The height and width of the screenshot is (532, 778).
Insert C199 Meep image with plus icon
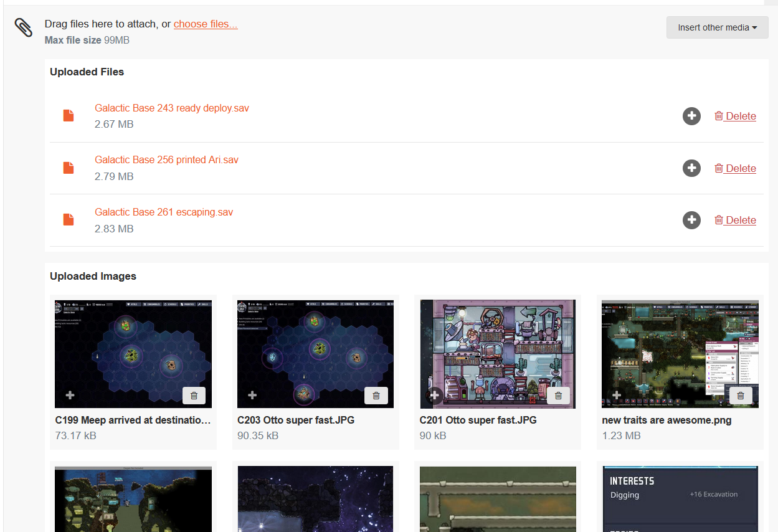70,395
